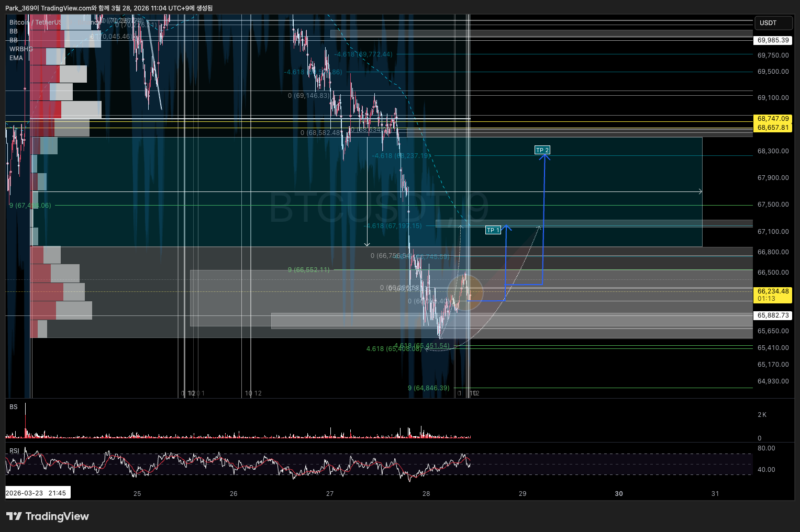Image resolution: width=800 pixels, height=532 pixels.
Task: Select the 65,882.73 price tag
Action: [773, 315]
